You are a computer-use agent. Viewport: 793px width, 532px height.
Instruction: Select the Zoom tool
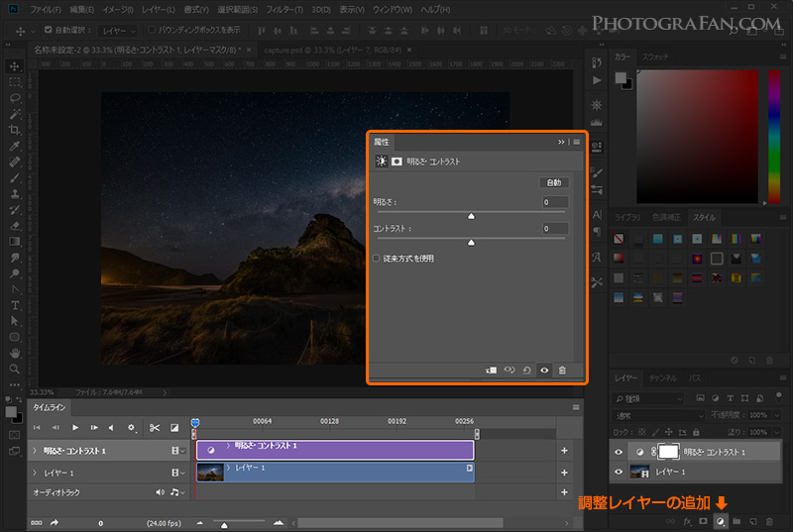(x=15, y=369)
